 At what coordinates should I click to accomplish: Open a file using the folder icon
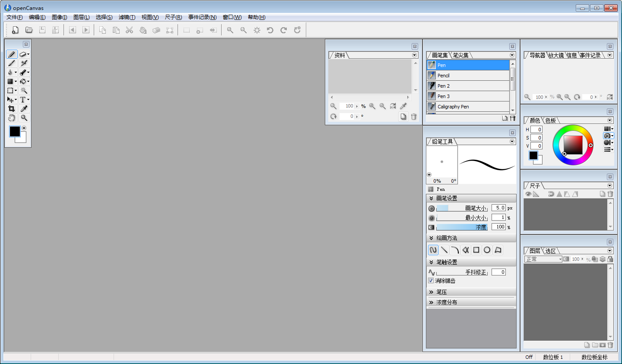tap(29, 30)
